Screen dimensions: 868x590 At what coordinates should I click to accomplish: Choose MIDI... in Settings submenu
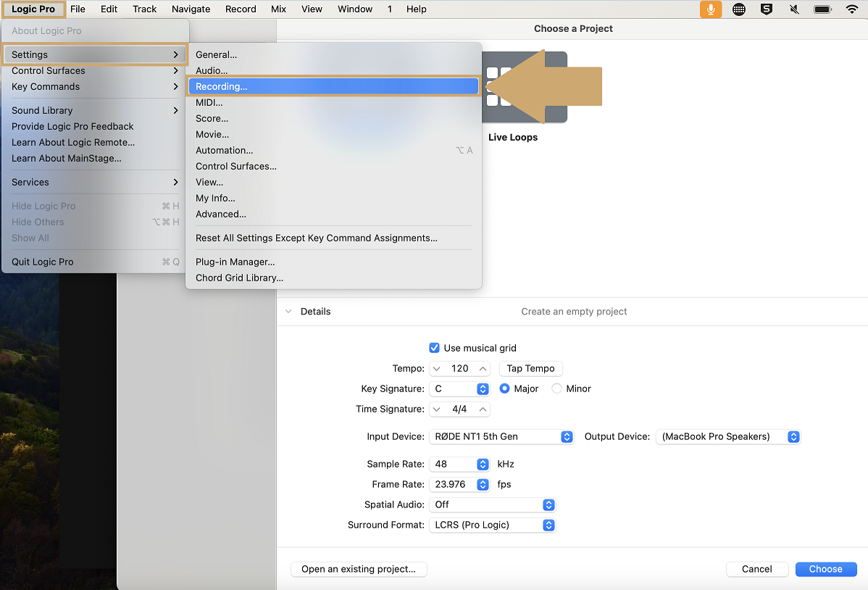pos(333,102)
